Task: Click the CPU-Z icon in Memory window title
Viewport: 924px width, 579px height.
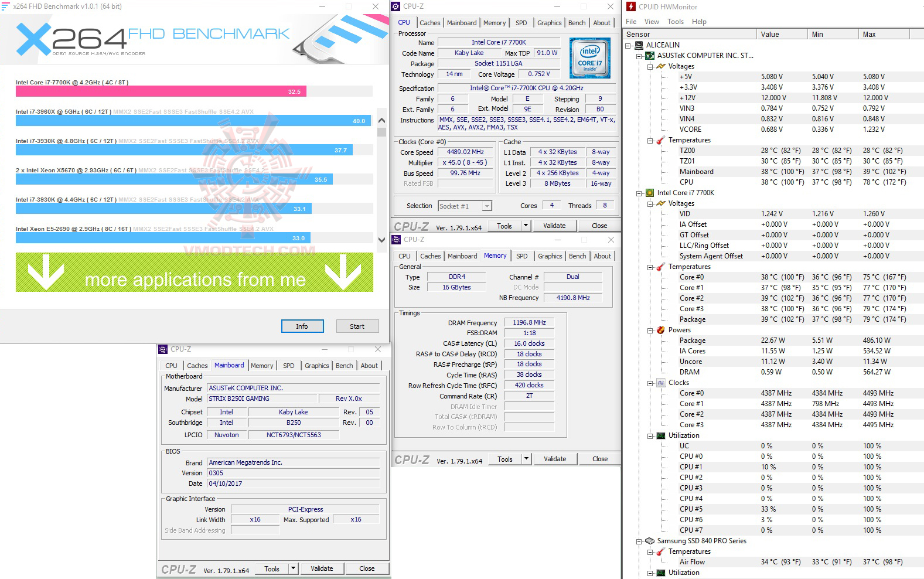Action: click(x=397, y=240)
